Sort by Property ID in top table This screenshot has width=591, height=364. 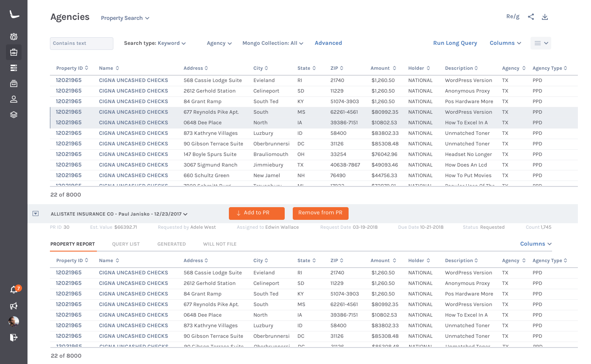72,68
